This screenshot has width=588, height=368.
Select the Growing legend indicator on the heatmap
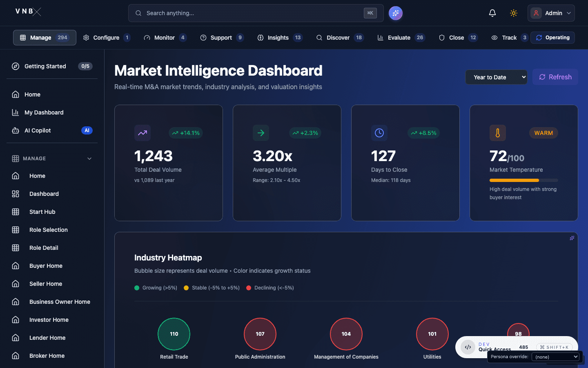coord(137,288)
